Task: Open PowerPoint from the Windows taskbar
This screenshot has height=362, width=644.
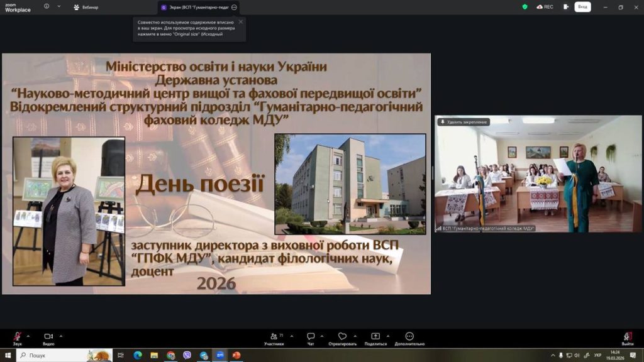Action: tap(236, 355)
